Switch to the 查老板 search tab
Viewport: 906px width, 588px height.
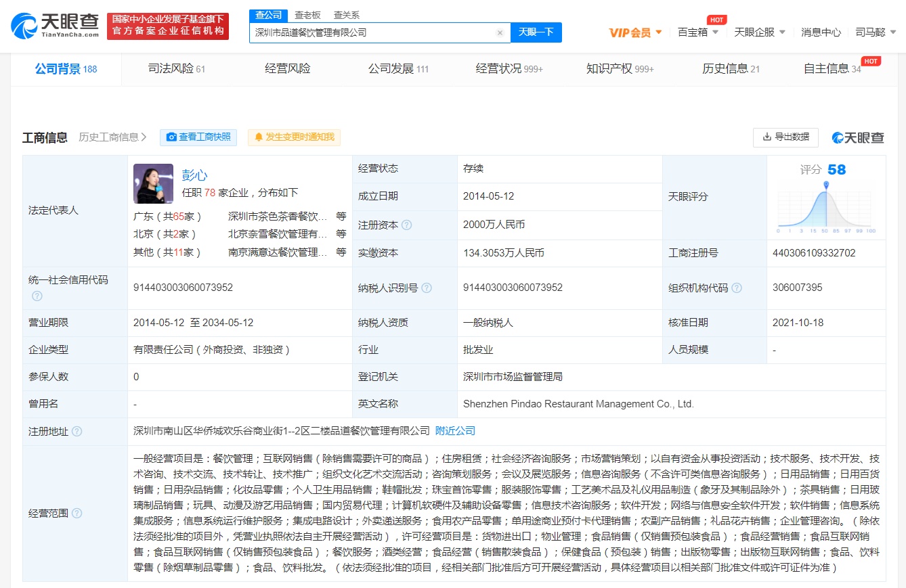308,15
